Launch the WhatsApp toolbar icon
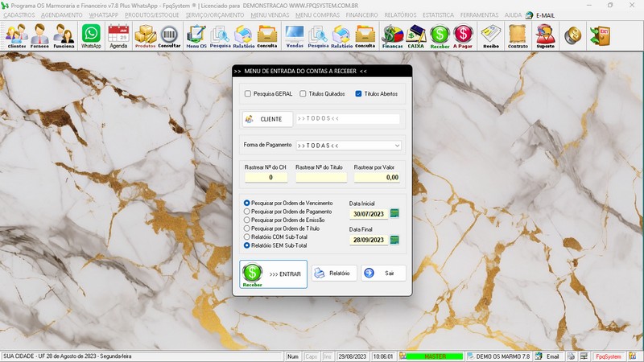 (91, 36)
